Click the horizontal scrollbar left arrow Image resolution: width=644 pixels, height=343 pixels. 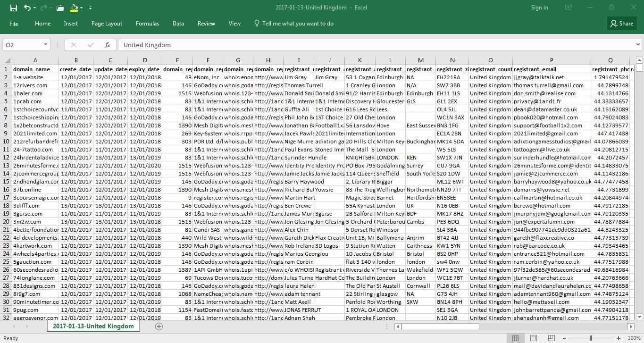coord(398,326)
